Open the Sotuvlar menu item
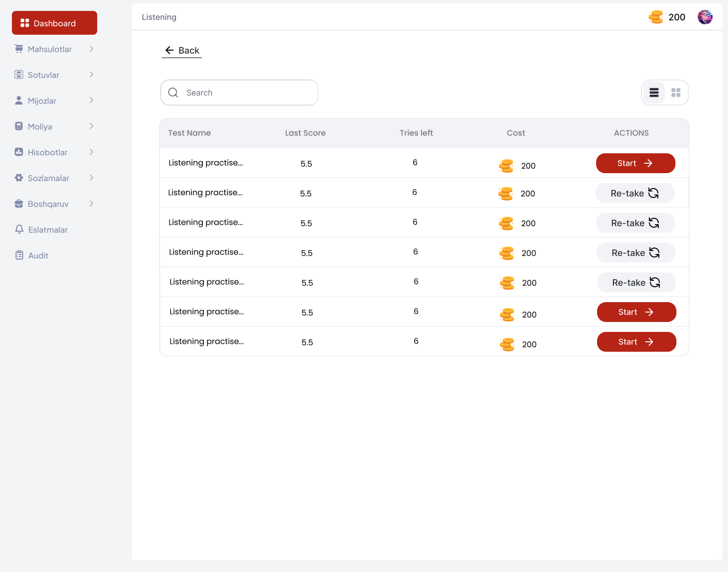 pyautogui.click(x=44, y=75)
